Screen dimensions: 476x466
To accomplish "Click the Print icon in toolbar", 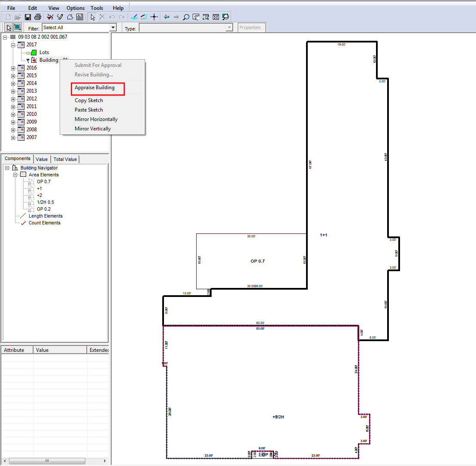I will pos(37,17).
